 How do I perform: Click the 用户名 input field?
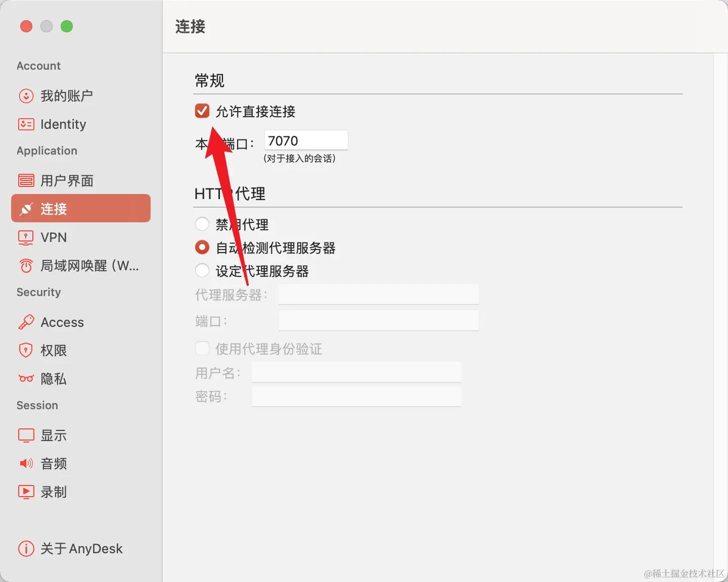pos(356,372)
